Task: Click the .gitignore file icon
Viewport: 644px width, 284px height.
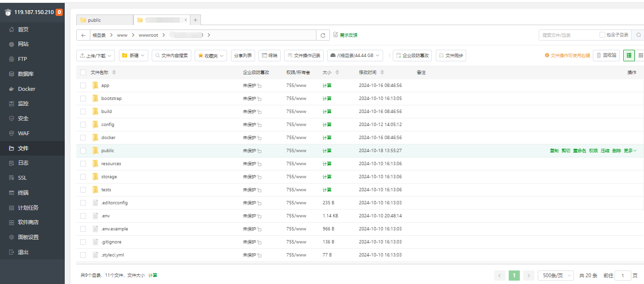Action: (x=96, y=241)
